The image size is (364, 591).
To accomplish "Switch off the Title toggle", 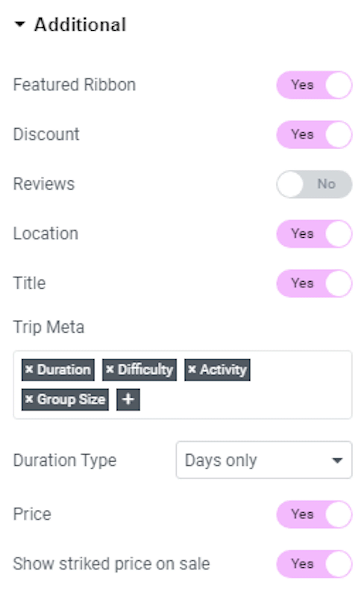I will coord(314,283).
